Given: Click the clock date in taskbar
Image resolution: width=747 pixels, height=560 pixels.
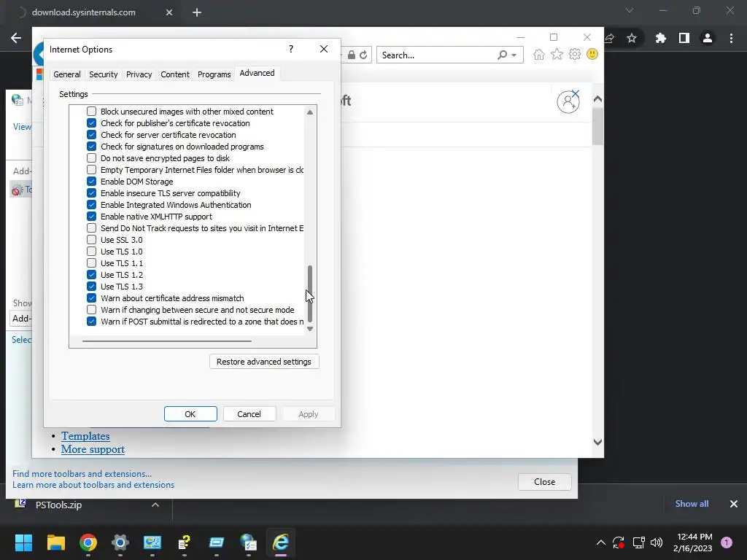Looking at the screenshot, I should (x=694, y=542).
